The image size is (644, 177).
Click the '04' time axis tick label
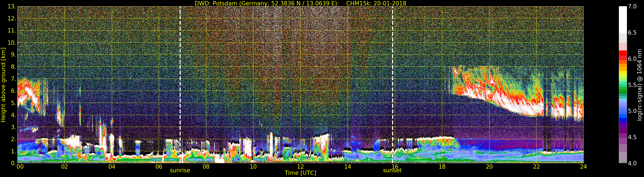112,166
